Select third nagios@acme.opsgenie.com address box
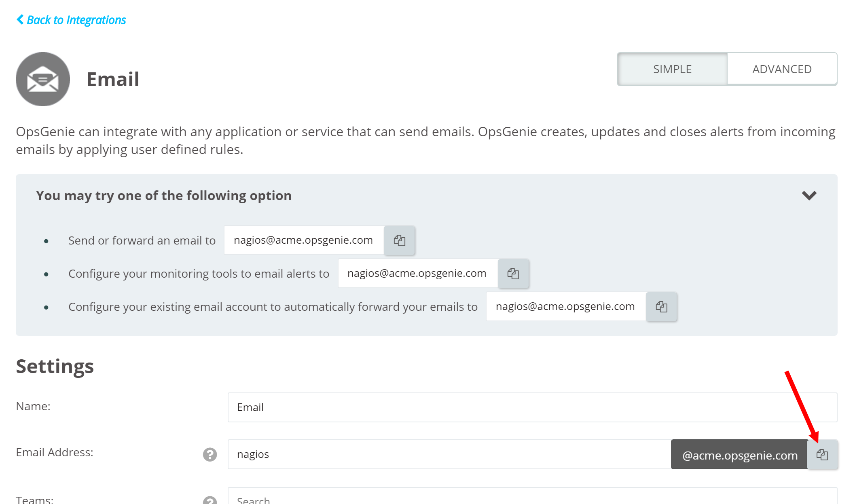Screen dimensions: 855x504 point(565,307)
